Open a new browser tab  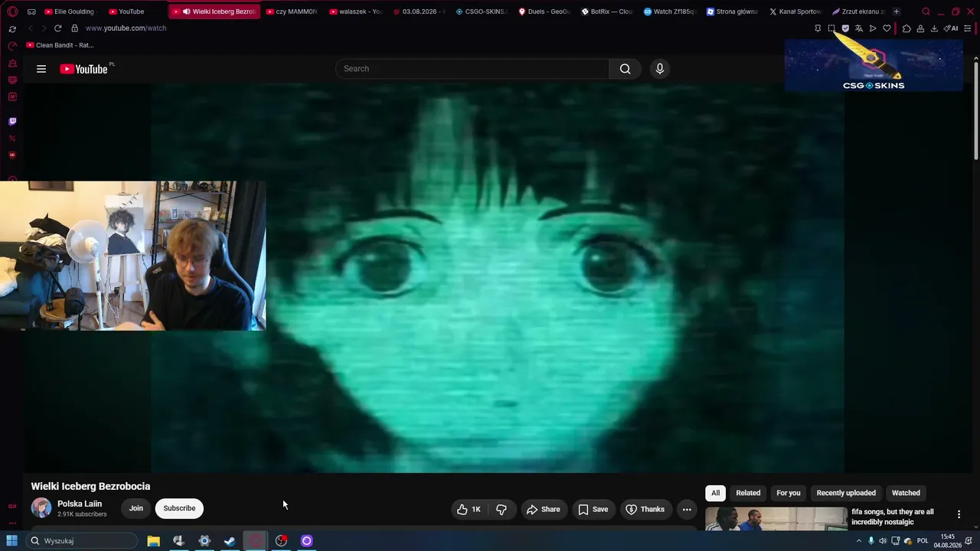(897, 11)
